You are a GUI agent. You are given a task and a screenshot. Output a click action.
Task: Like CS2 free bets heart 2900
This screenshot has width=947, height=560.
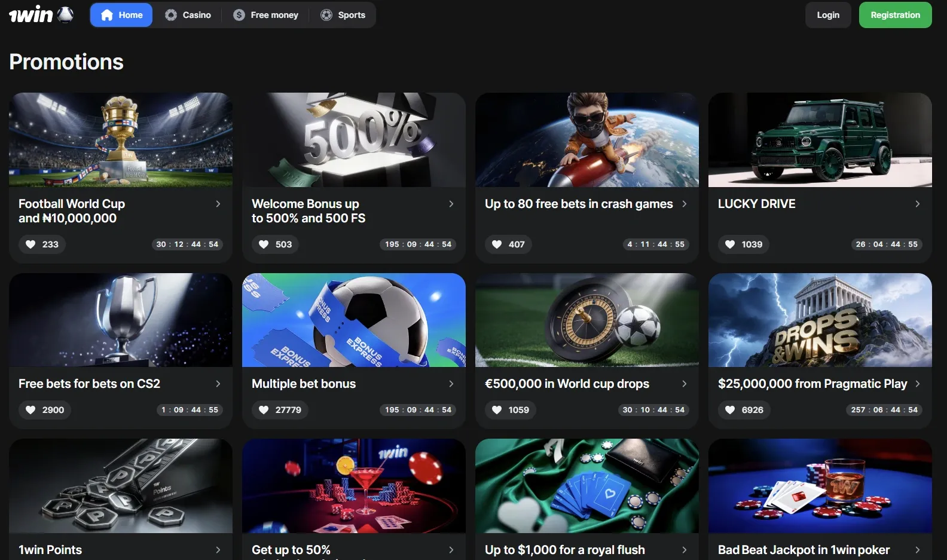[x=44, y=409]
